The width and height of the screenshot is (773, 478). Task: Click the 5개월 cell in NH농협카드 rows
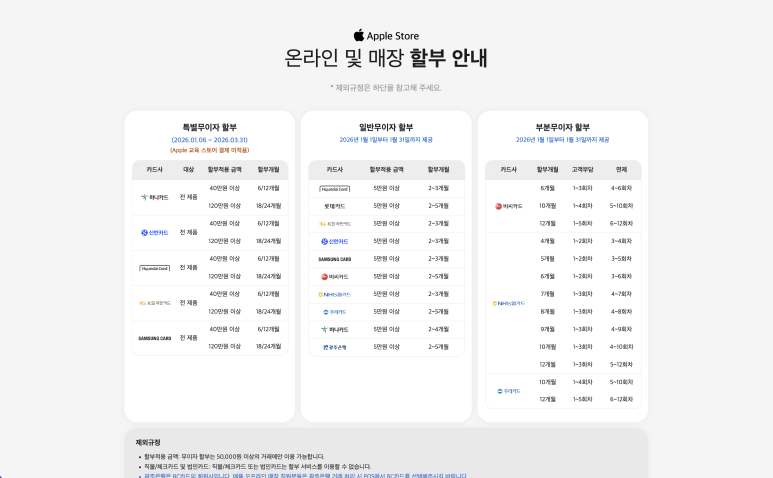pos(547,259)
